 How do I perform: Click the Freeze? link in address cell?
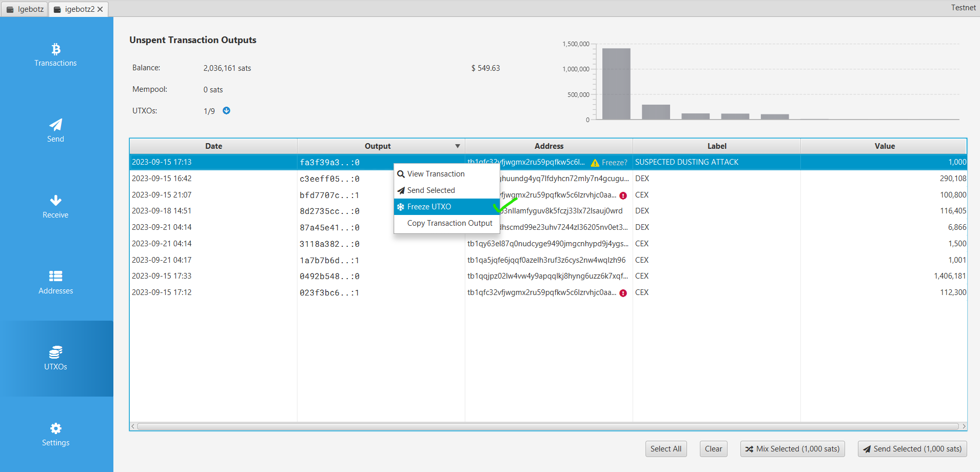tap(614, 163)
